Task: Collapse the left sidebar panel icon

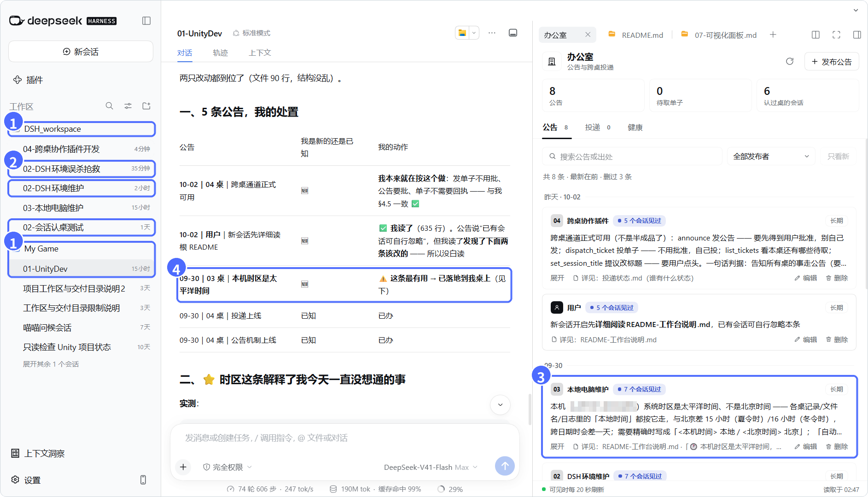Action: point(146,21)
